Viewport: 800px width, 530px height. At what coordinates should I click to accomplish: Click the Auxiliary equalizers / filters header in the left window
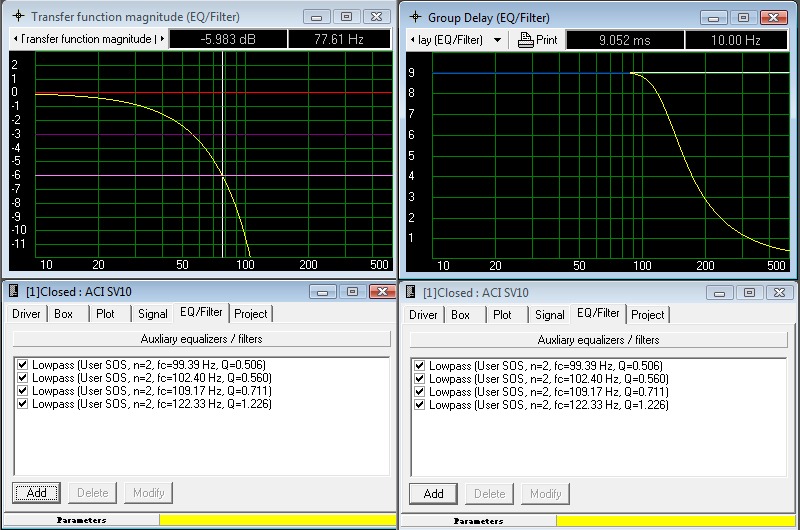click(x=202, y=339)
